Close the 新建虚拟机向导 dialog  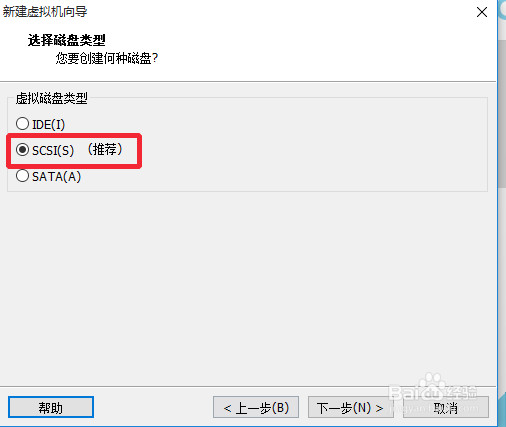pos(482,12)
